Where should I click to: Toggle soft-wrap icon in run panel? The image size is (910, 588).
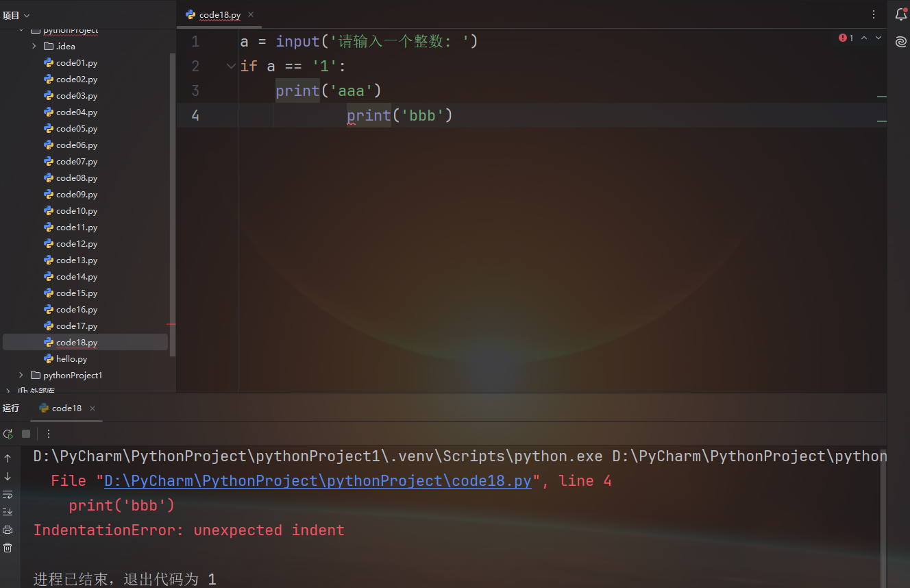[8, 494]
